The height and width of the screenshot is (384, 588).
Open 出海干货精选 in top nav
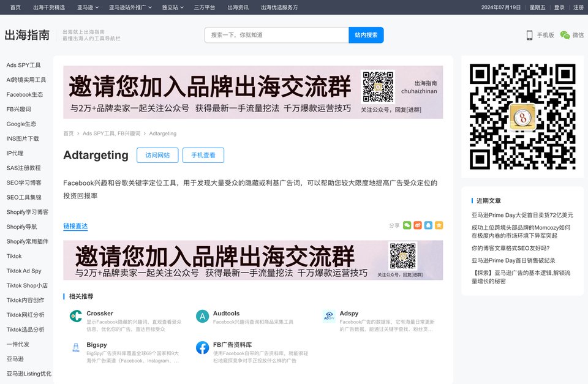click(49, 7)
